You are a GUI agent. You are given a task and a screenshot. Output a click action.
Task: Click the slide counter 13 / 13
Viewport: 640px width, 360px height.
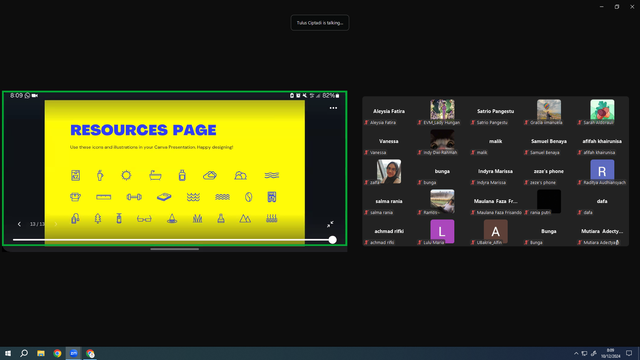(x=37, y=224)
